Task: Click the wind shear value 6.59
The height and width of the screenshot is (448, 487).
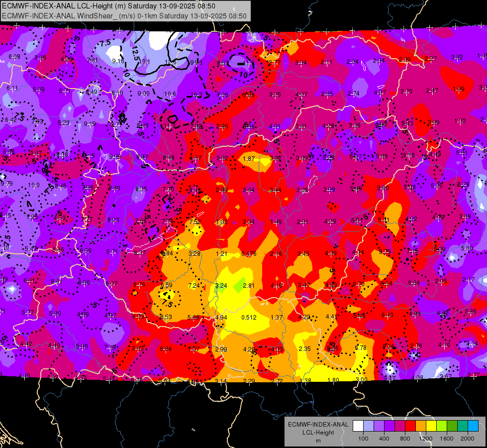Action: pos(167,285)
